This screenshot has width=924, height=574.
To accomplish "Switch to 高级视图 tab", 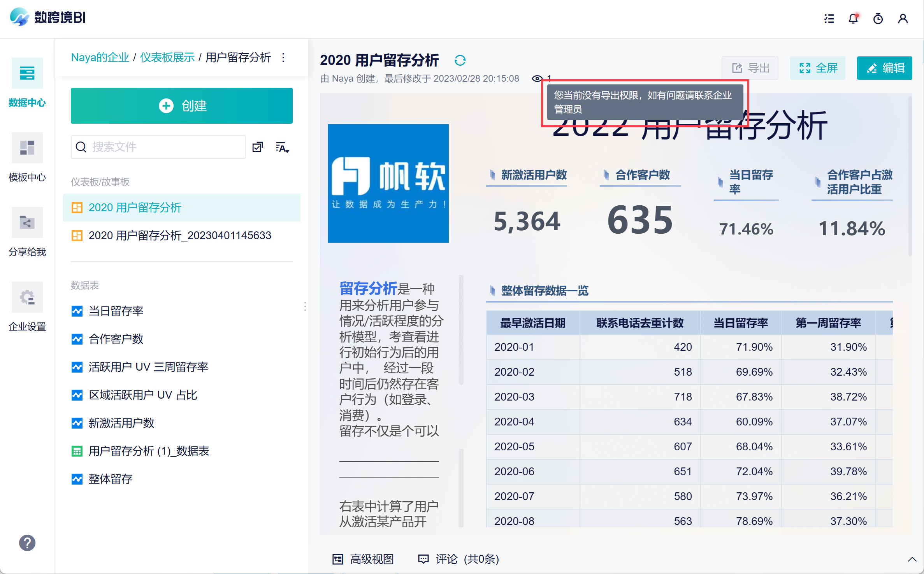I will tap(363, 559).
